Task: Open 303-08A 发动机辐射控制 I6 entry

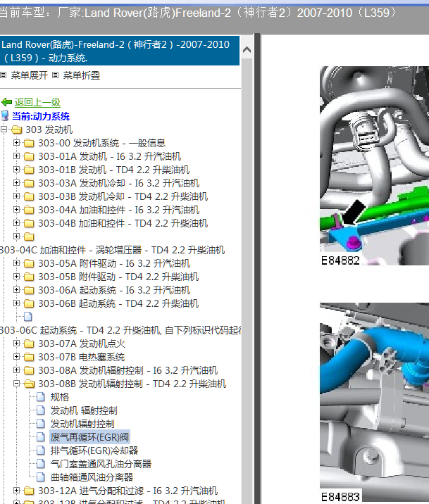Action: click(x=128, y=370)
